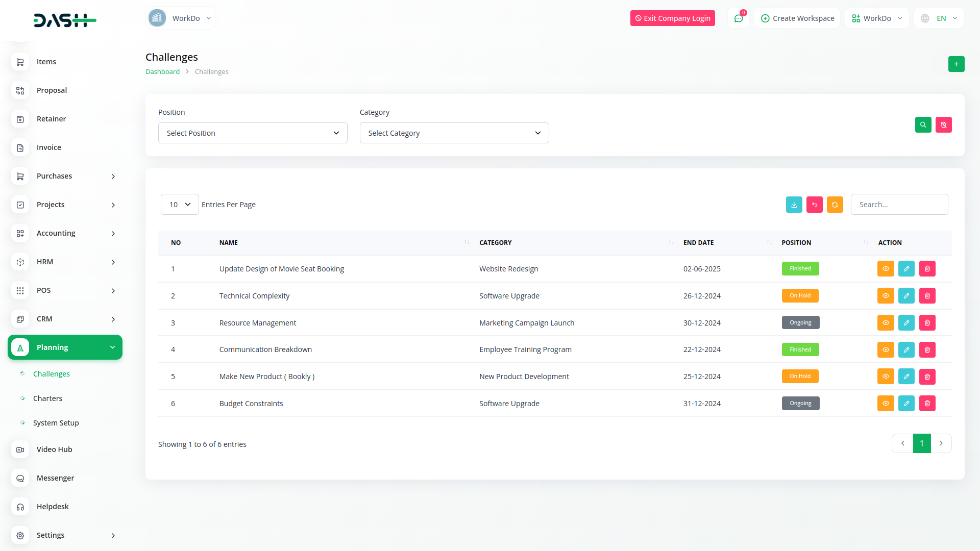Open Charters under Planning menu
The height and width of the screenshot is (551, 980).
pos(47,398)
